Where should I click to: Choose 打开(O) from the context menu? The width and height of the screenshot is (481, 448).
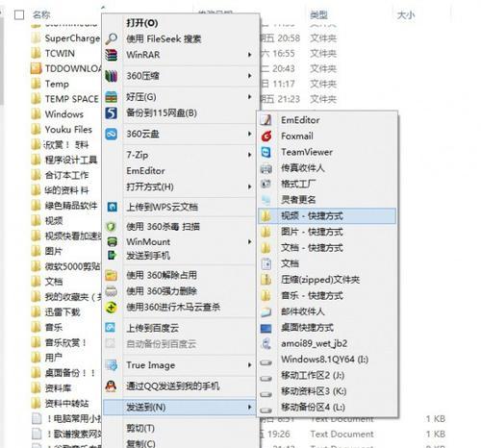[x=181, y=23]
